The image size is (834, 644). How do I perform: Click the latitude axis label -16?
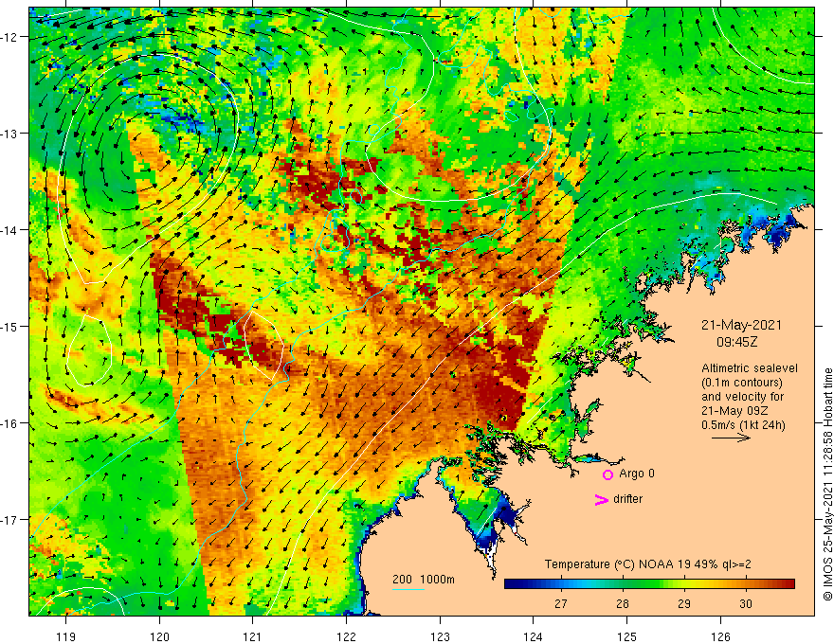tap(9, 423)
